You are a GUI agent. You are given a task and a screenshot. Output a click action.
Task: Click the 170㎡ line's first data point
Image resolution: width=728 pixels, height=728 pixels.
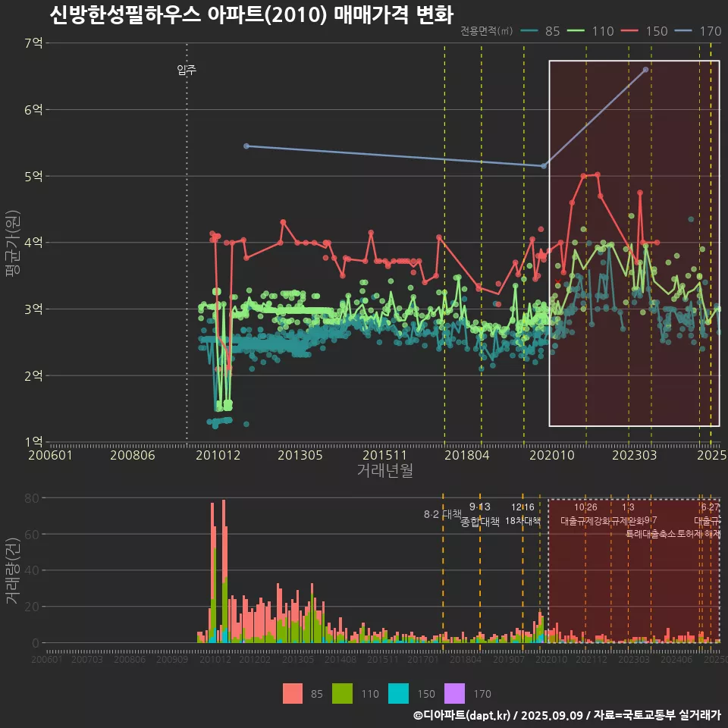[246, 146]
